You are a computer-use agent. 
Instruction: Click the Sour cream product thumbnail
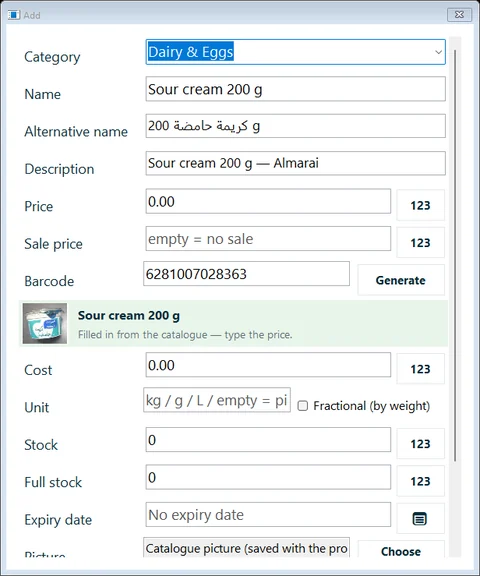coord(45,323)
